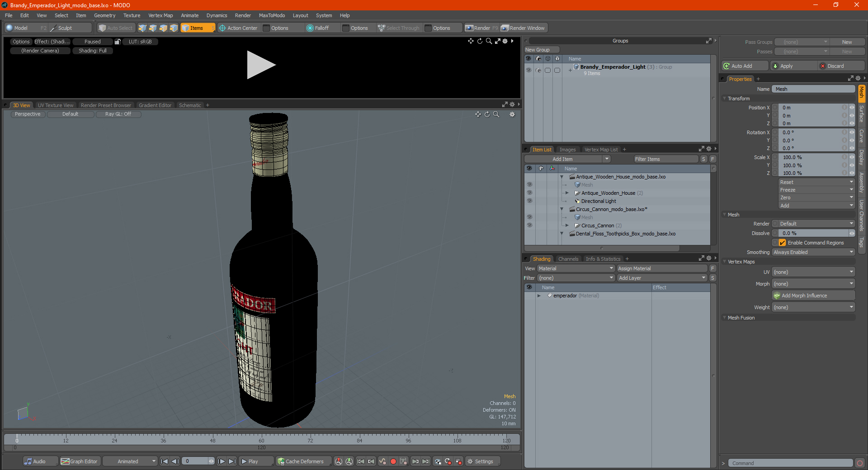
Task: Open the Gradient Editor tab
Action: tap(155, 105)
